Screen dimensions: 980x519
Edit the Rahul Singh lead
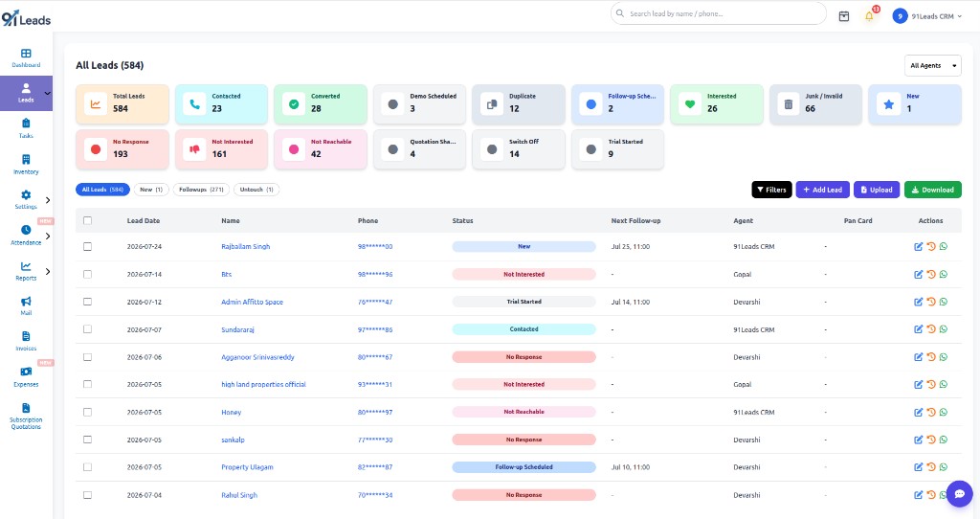pyautogui.click(x=918, y=495)
